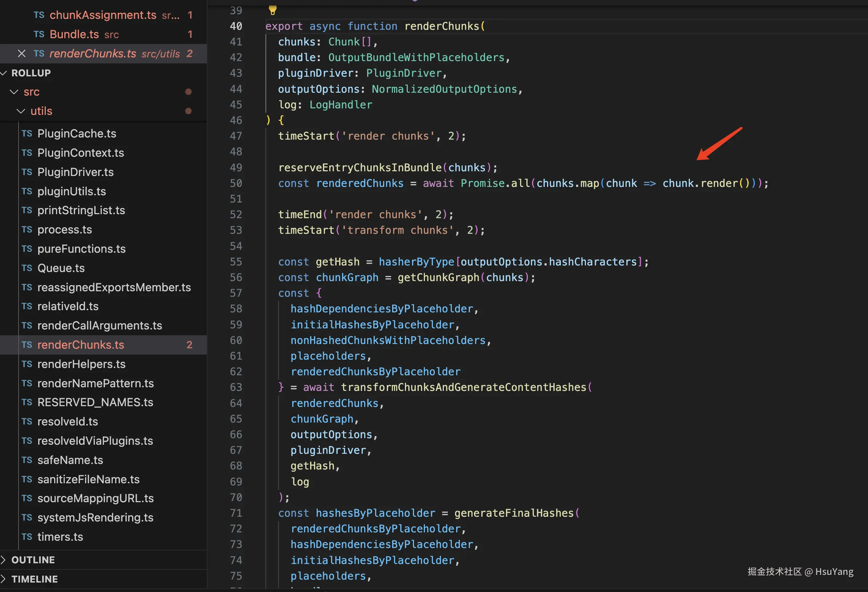Click TS file icon for timers.ts
The height and width of the screenshot is (592, 868).
[27, 537]
